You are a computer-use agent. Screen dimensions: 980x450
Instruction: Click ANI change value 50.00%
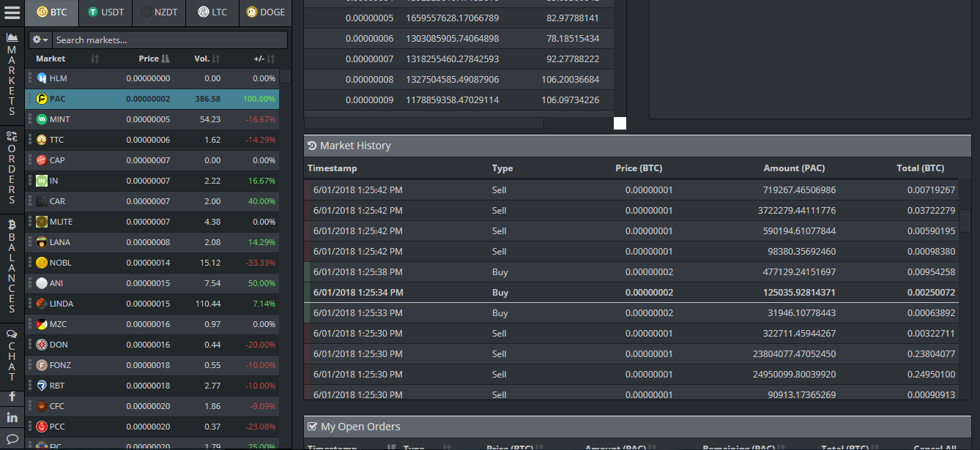(262, 283)
